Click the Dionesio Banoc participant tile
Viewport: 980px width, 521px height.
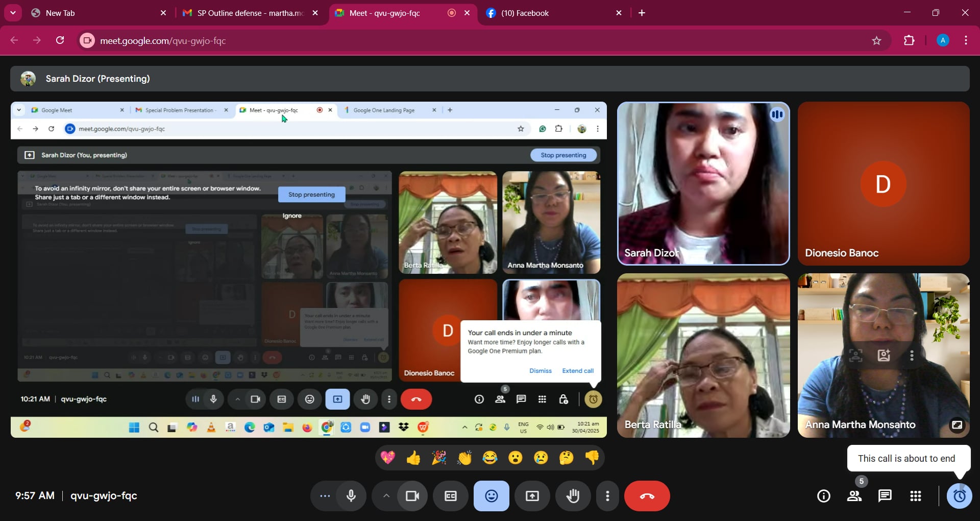pyautogui.click(x=883, y=183)
